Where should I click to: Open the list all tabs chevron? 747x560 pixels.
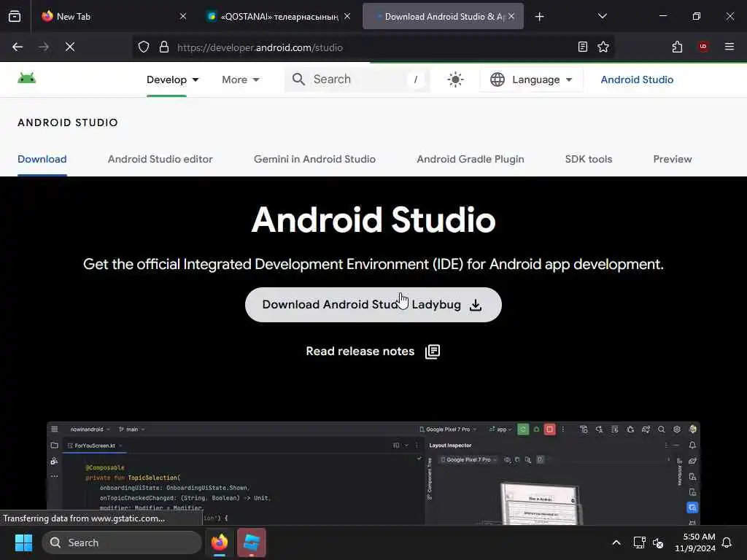[x=602, y=16]
